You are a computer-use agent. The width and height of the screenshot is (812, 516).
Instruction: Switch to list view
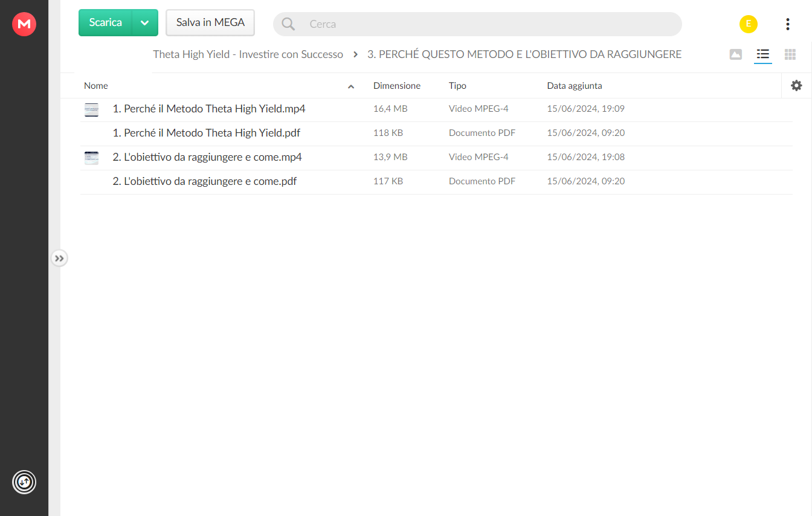click(x=763, y=54)
